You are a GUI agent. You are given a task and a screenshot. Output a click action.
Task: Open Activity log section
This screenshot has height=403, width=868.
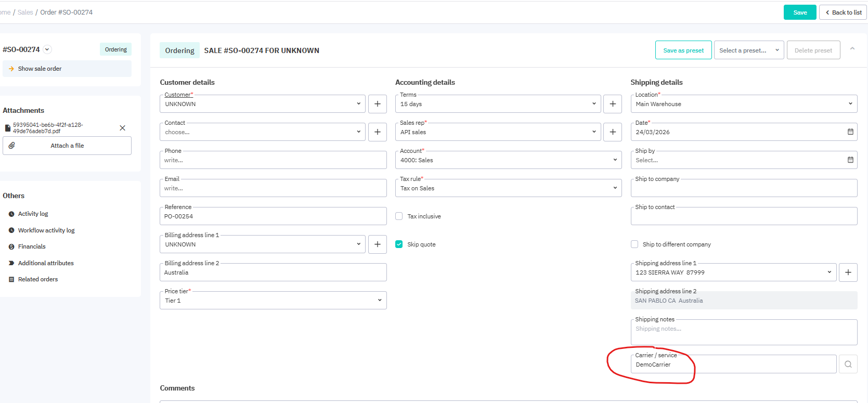tap(33, 214)
